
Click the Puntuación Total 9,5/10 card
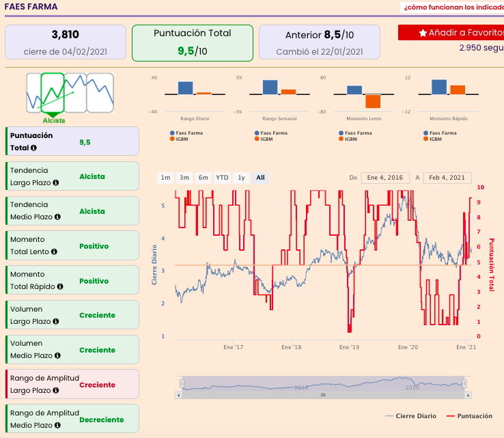(x=193, y=43)
